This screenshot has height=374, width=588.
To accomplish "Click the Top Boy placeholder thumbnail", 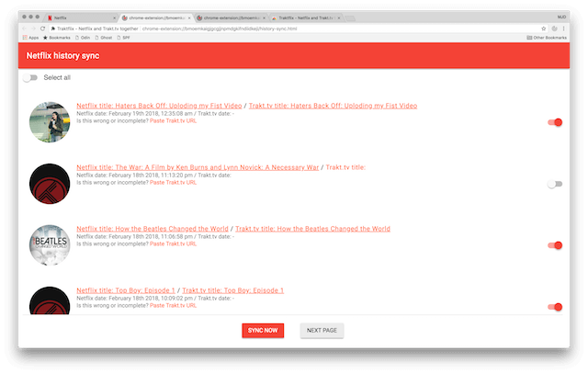I will click(x=50, y=300).
